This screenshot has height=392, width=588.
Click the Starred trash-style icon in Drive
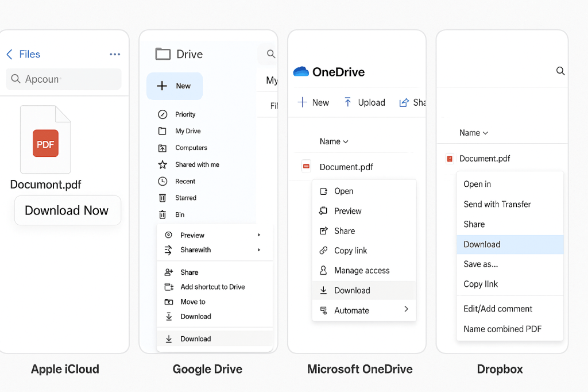coord(163,198)
